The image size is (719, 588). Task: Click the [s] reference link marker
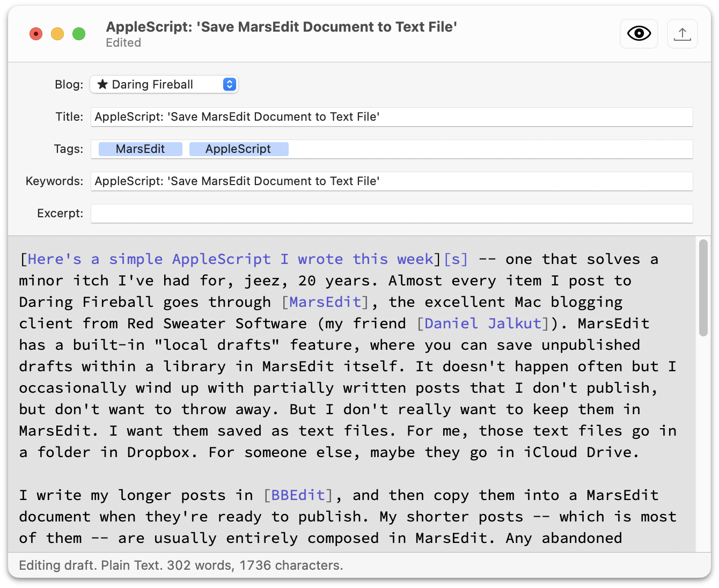point(456,259)
